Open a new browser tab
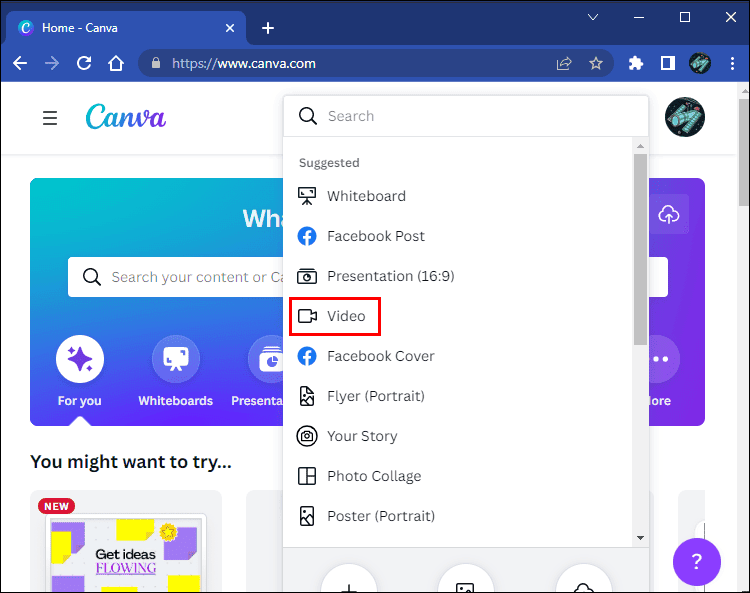 [267, 28]
